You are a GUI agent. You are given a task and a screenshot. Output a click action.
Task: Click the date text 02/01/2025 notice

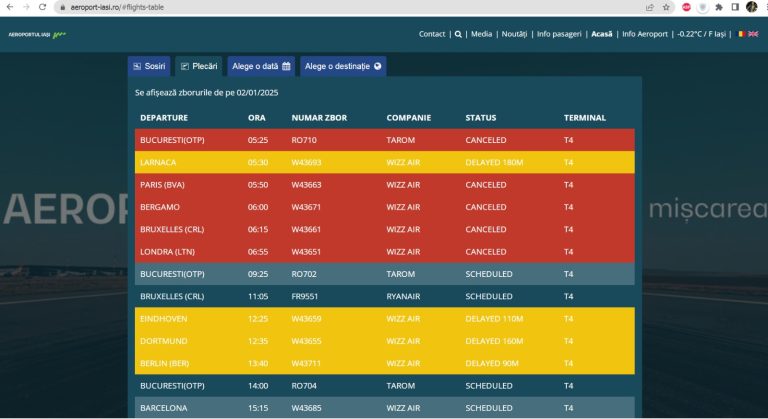[x=257, y=93]
